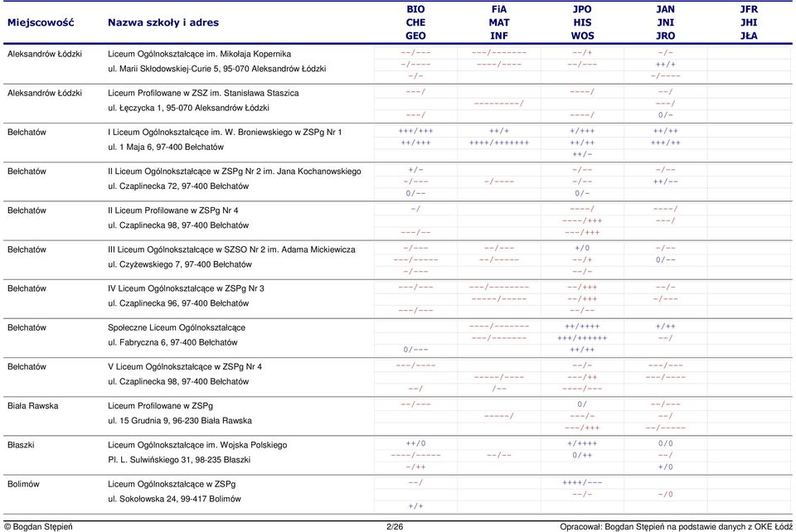The image size is (796, 532).
Task: Select the WOS header label
Action: [582, 36]
